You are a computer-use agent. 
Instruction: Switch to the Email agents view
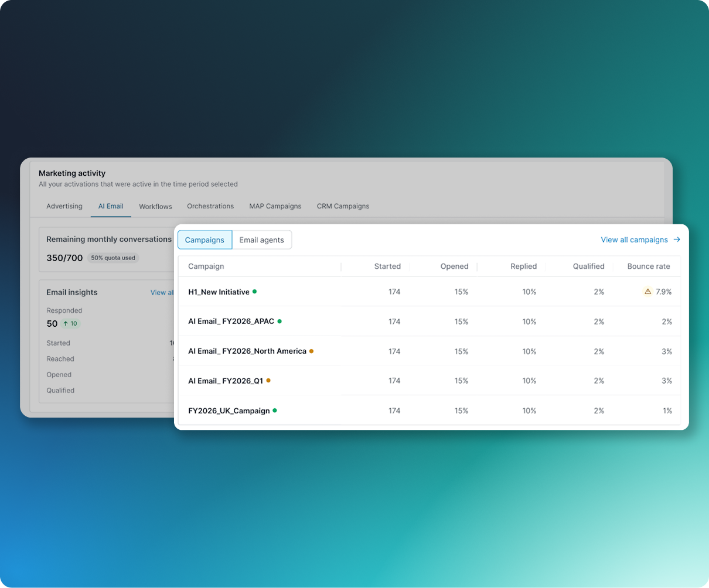coord(261,240)
